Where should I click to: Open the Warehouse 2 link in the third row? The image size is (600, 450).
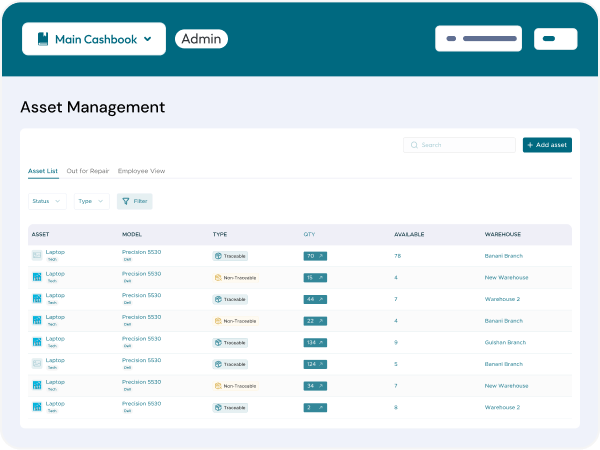504,299
